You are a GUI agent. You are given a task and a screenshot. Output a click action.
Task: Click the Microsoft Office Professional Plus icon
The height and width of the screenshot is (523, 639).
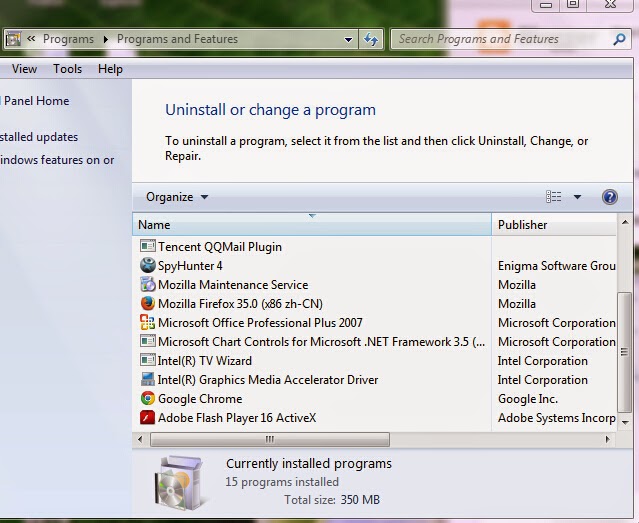pyautogui.click(x=147, y=322)
